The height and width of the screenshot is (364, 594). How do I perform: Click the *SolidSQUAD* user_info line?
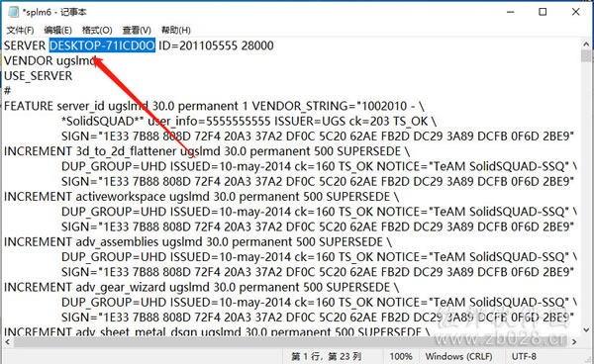(248, 121)
